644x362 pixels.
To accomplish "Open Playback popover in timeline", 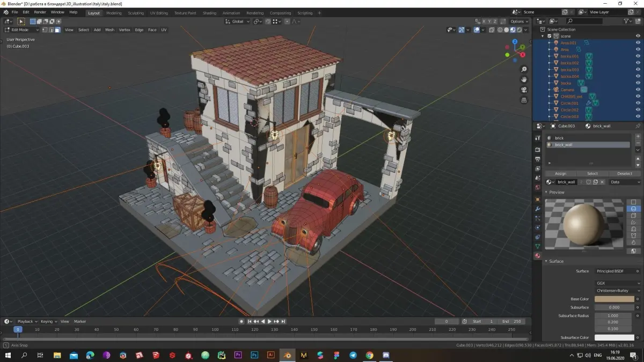I will (x=26, y=321).
